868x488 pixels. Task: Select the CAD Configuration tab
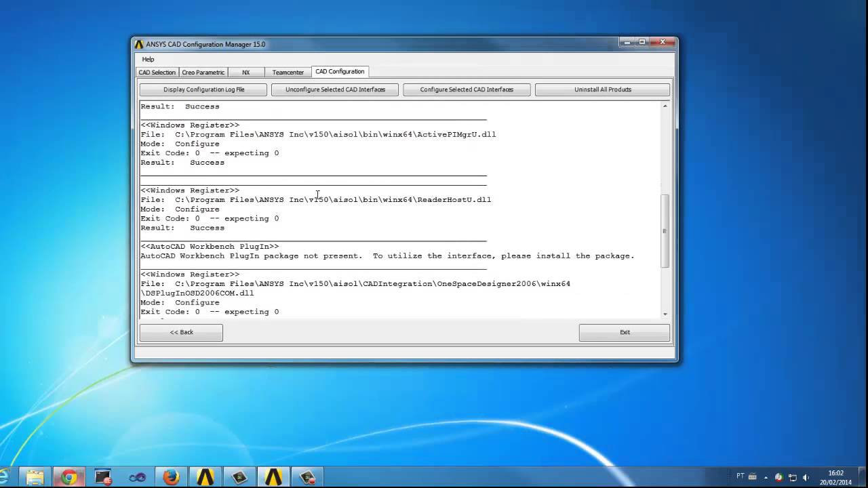click(x=340, y=71)
